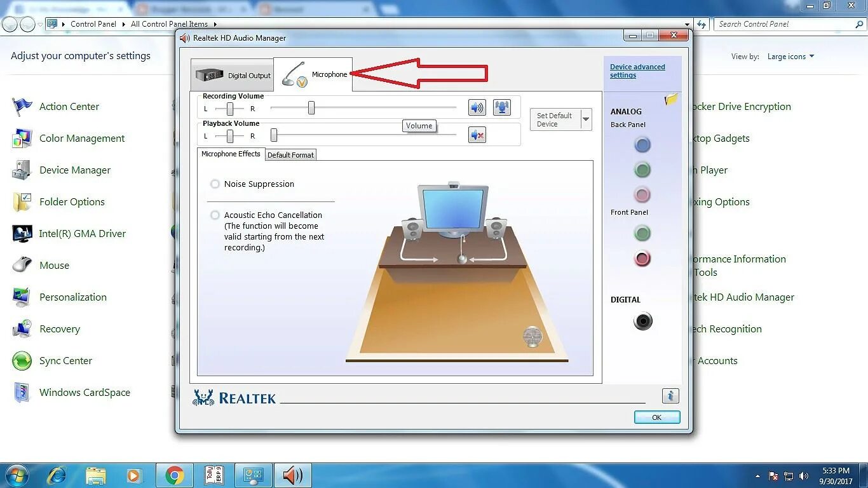Mute recording volume with speaker icon
Image resolution: width=868 pixels, height=488 pixels.
tap(477, 107)
